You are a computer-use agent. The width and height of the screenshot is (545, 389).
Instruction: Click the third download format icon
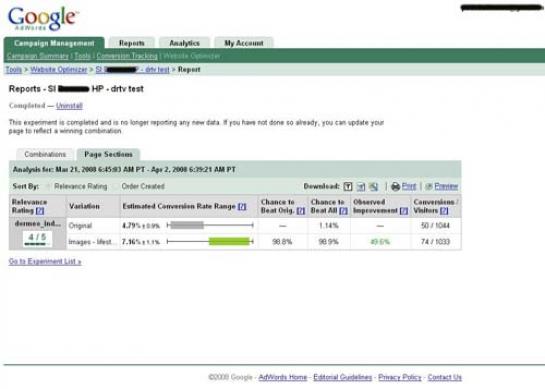tap(374, 187)
